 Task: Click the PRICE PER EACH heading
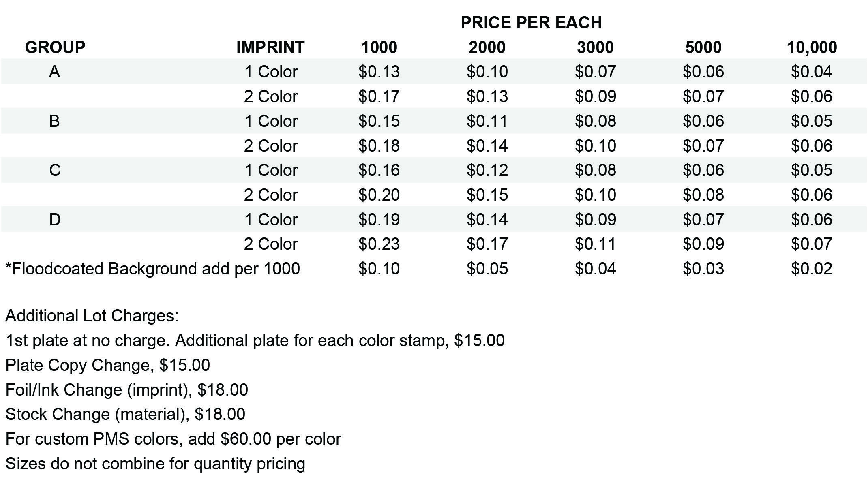(x=531, y=23)
